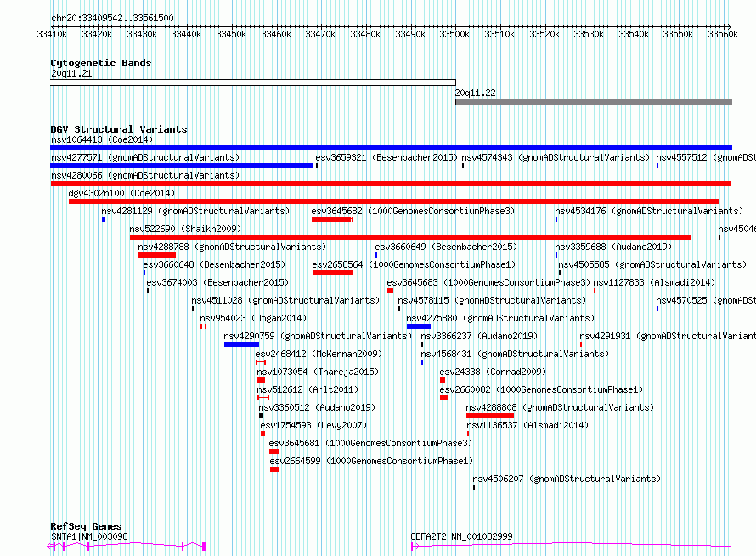Select nsv4288808 gnomAD variant label
The image size is (756, 556).
tap(560, 408)
